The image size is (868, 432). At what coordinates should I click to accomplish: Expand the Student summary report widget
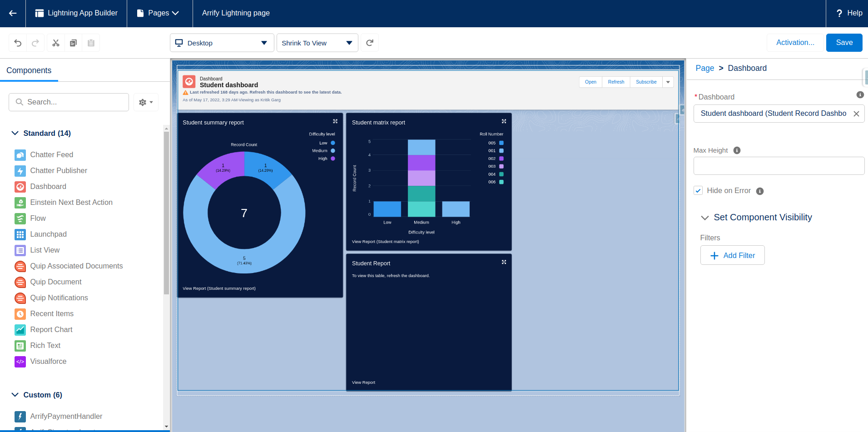click(x=335, y=121)
